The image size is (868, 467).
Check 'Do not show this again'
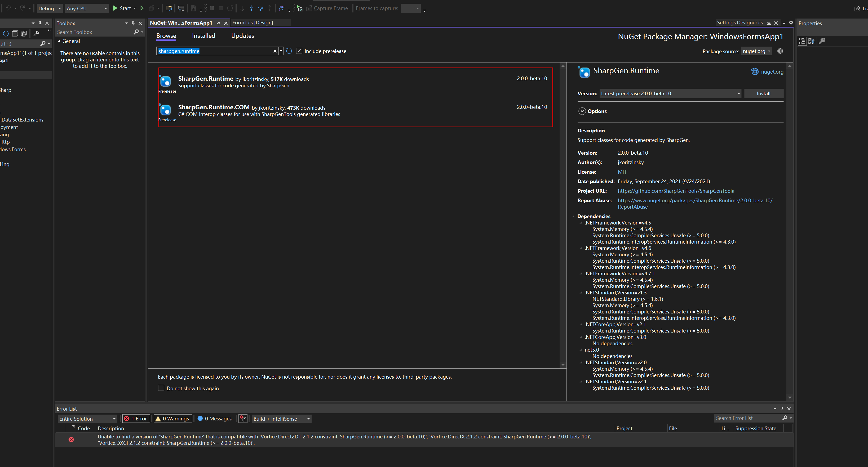click(161, 388)
